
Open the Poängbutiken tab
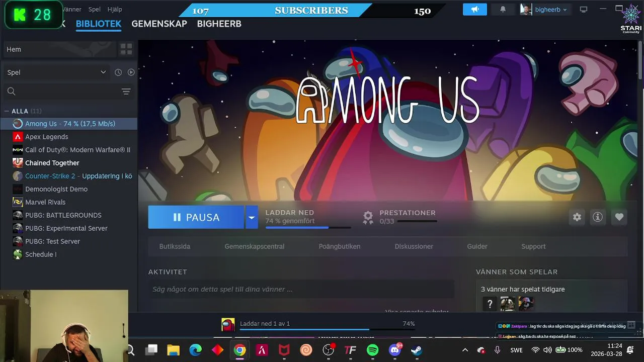click(340, 246)
